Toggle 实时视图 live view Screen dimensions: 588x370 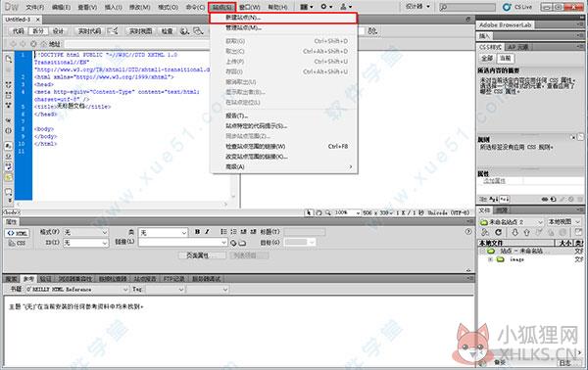pos(140,31)
